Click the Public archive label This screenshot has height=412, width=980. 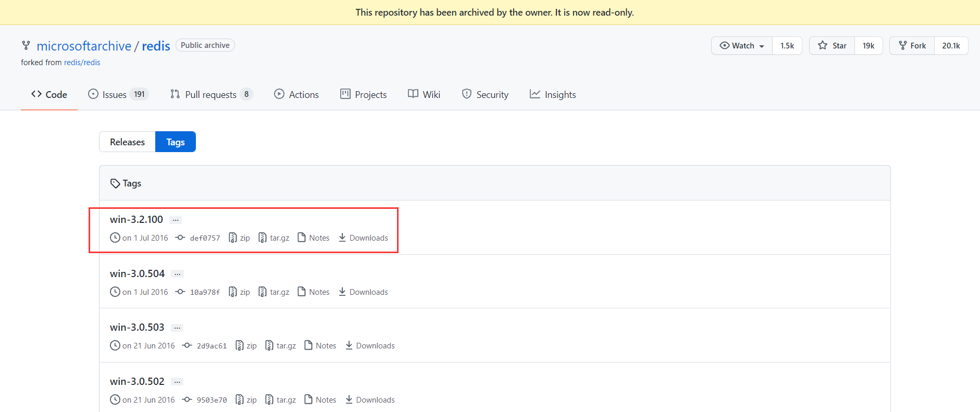point(205,45)
